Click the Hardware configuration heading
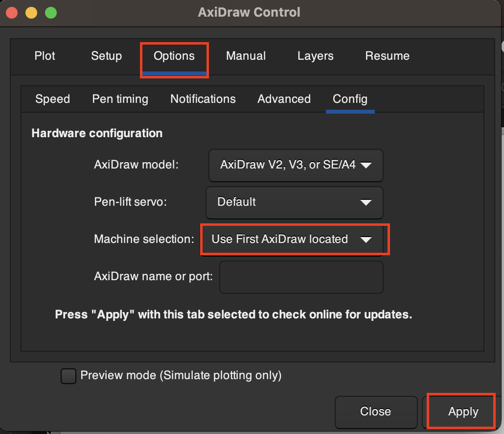Screen dimensions: 504x434 [97, 133]
